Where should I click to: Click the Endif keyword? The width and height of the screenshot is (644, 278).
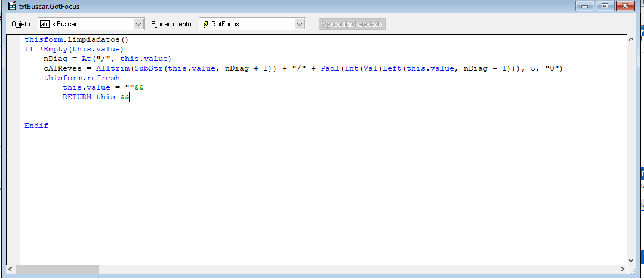(x=36, y=126)
